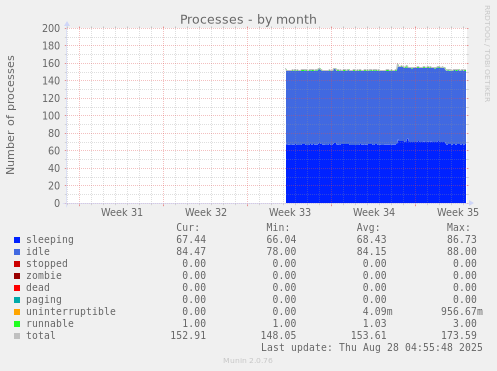
Task: Click the 'uninterruptible' legend label
Action: tap(71, 312)
